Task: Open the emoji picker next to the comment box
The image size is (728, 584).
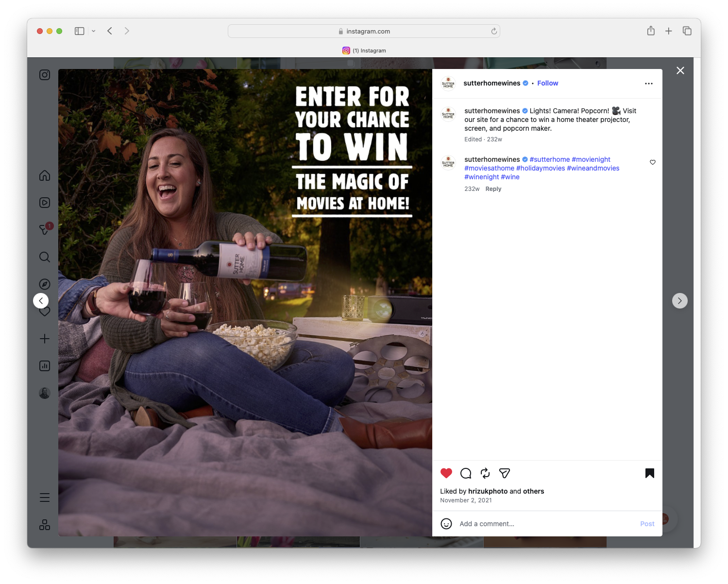Action: pyautogui.click(x=446, y=524)
